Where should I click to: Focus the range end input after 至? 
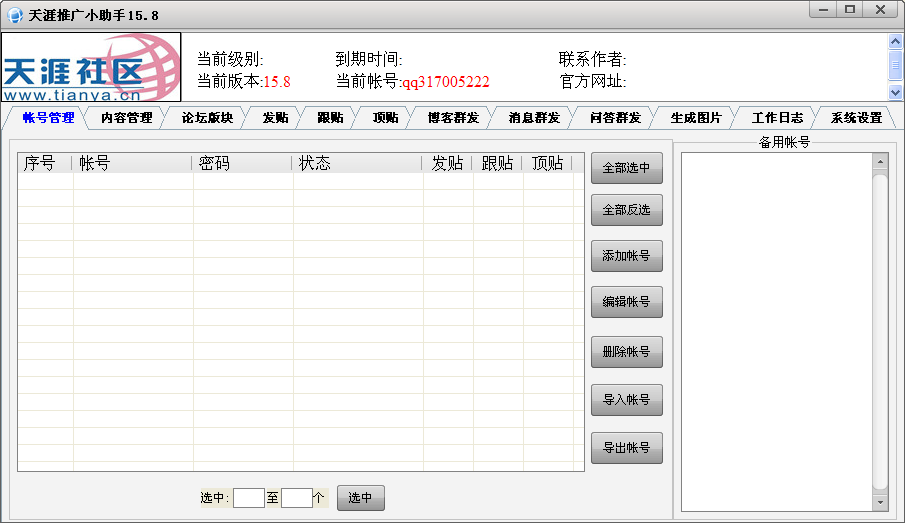[297, 498]
